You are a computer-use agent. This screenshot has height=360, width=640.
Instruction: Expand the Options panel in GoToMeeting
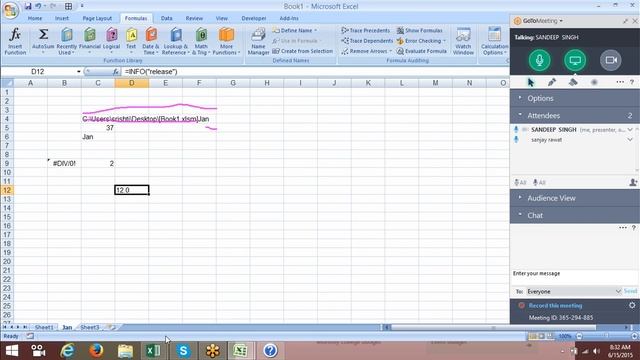pos(574,98)
